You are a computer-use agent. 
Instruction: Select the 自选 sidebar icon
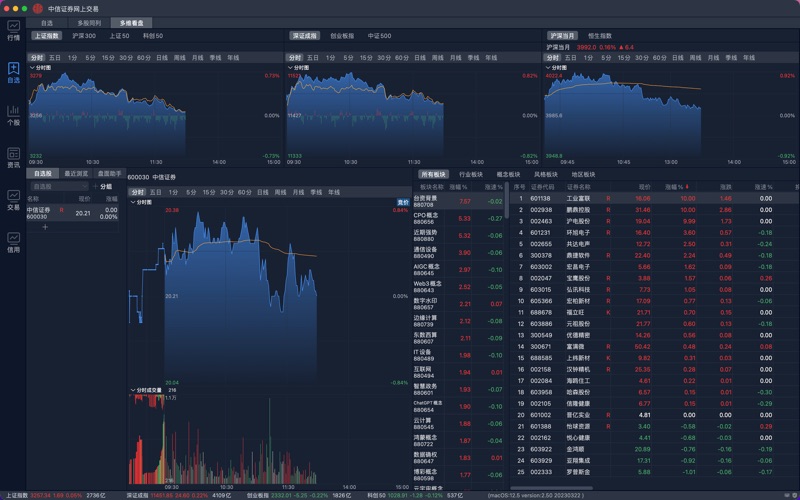point(13,73)
